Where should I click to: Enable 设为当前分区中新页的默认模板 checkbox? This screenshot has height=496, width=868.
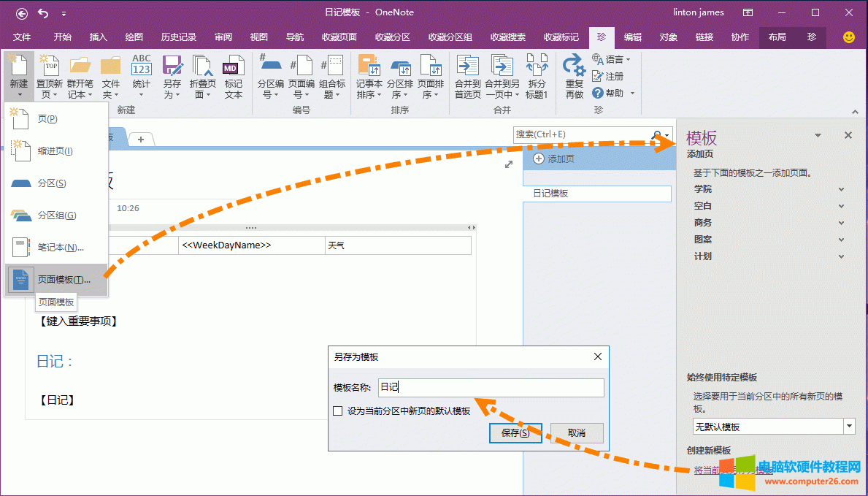(x=337, y=411)
